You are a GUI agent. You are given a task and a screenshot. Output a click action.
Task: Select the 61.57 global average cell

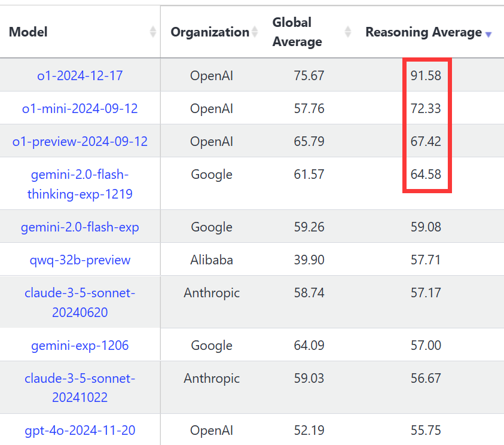click(309, 174)
